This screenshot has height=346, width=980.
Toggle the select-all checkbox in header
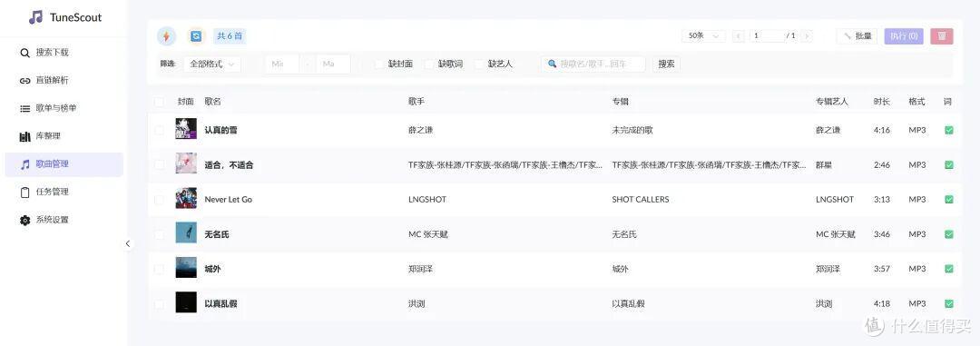coord(159,102)
